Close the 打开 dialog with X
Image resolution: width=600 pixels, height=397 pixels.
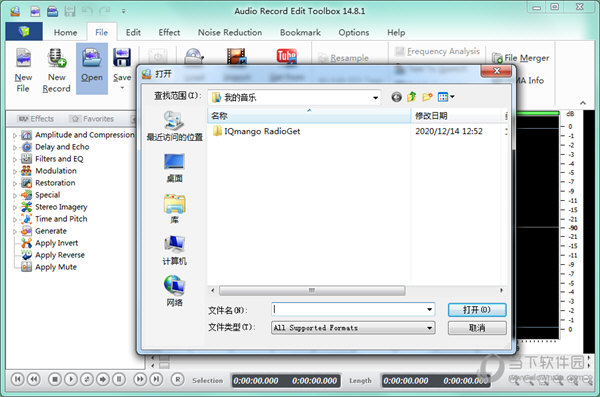click(x=496, y=71)
